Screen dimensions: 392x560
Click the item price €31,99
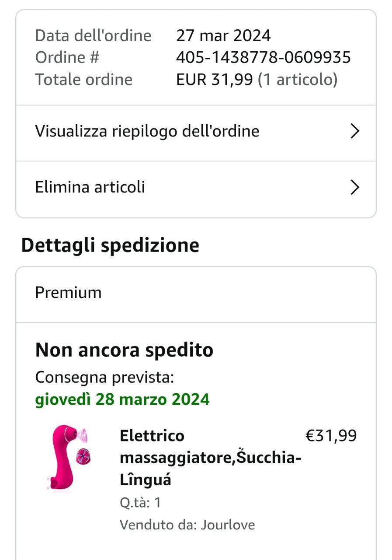[x=331, y=436]
